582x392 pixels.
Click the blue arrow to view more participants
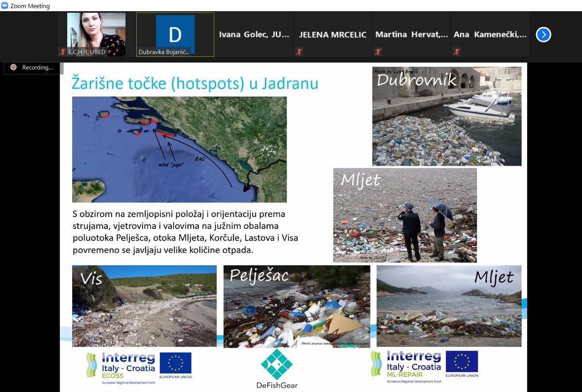543,34
